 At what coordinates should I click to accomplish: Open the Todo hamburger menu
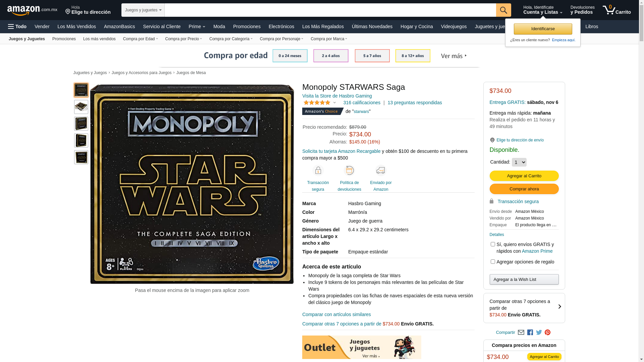(x=17, y=26)
